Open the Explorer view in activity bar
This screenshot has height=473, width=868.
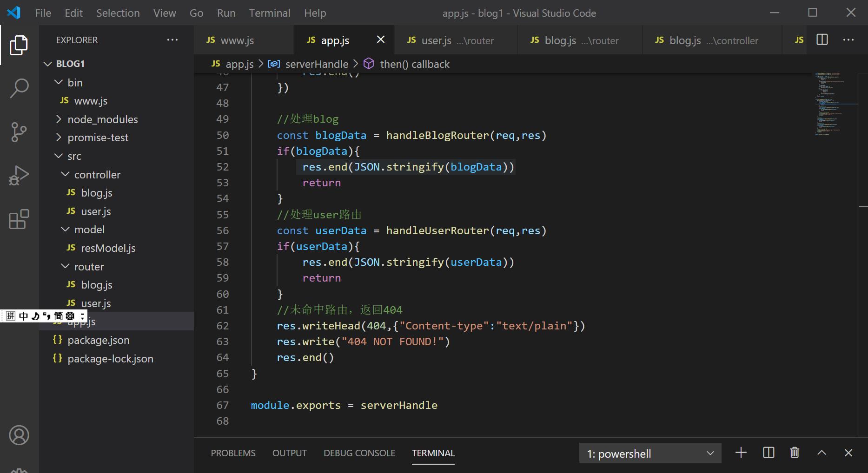tap(19, 45)
